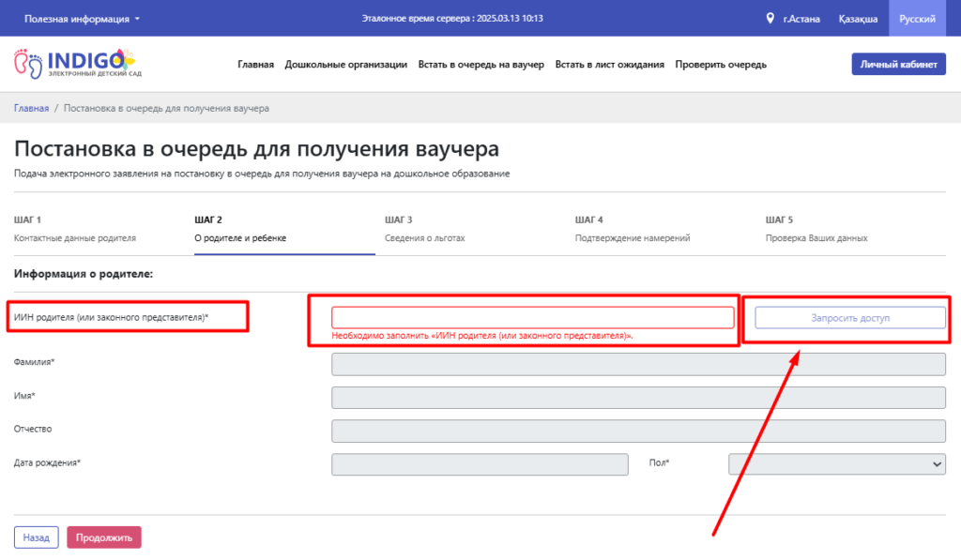Select Русский language option

tap(916, 19)
